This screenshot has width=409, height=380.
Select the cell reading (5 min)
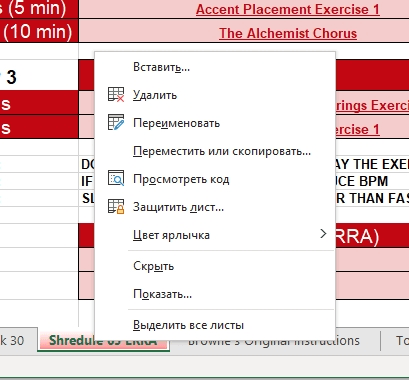point(39,9)
